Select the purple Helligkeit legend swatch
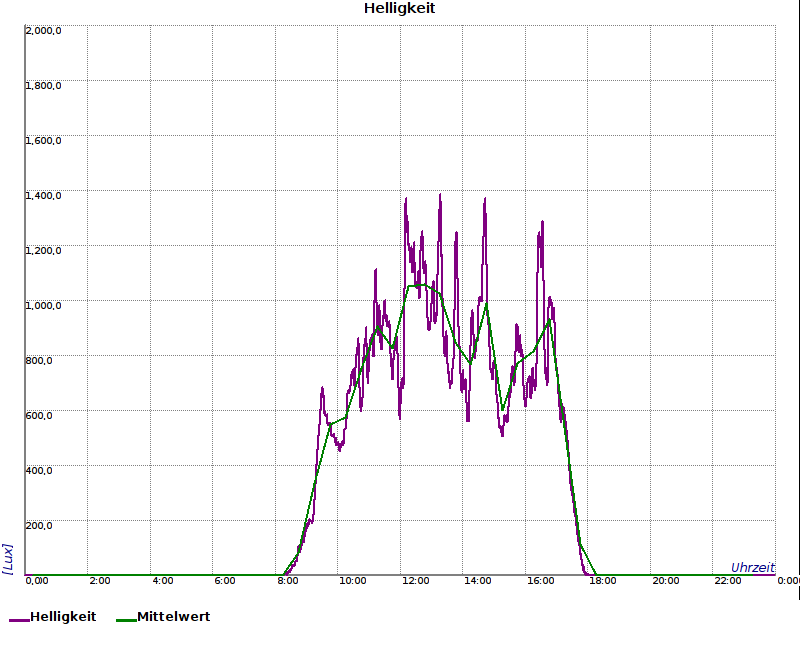 [x=19, y=620]
